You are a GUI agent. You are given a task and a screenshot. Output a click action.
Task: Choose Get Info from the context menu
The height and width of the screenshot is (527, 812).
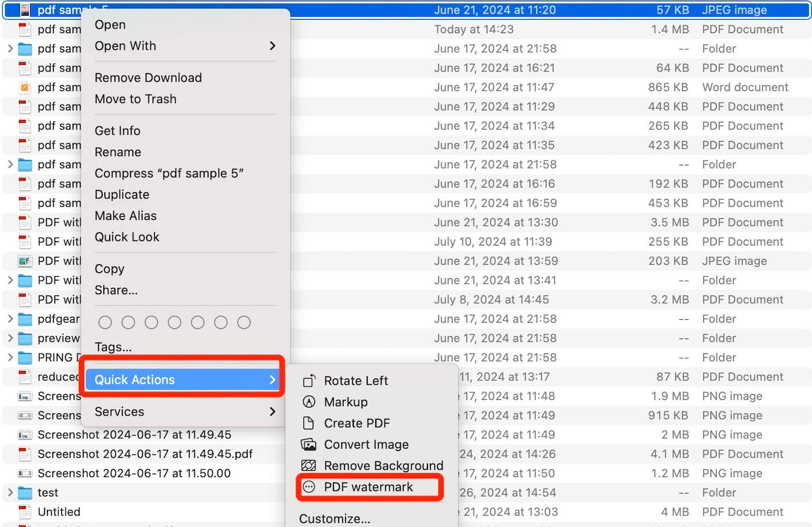(x=118, y=131)
